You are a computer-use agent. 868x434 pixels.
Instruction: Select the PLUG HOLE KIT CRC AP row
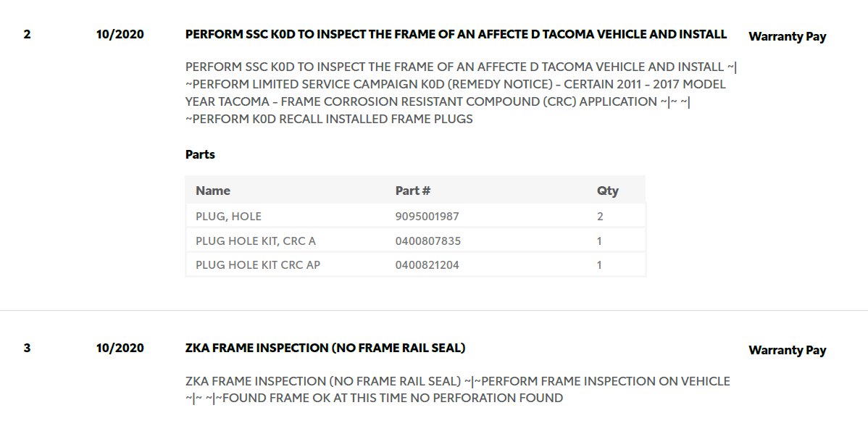coord(415,264)
